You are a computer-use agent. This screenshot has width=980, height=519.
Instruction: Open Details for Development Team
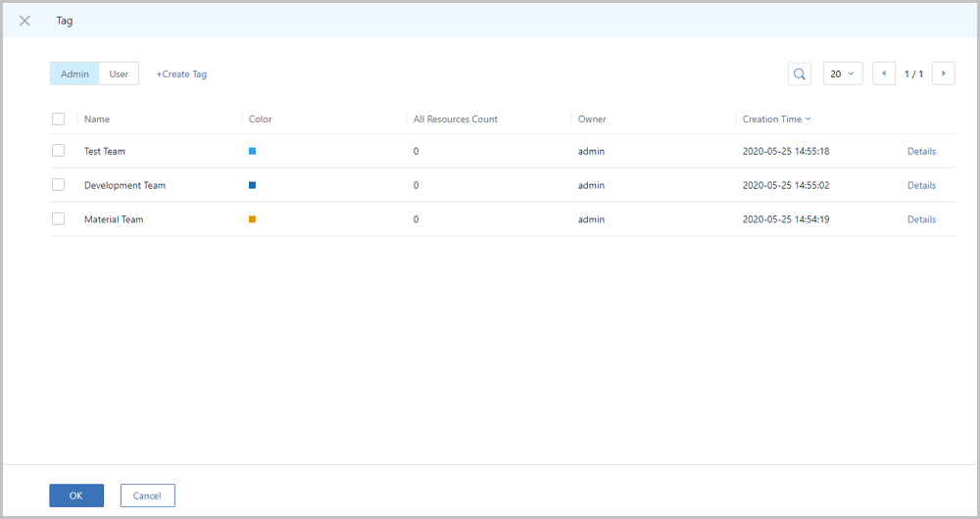pos(921,185)
